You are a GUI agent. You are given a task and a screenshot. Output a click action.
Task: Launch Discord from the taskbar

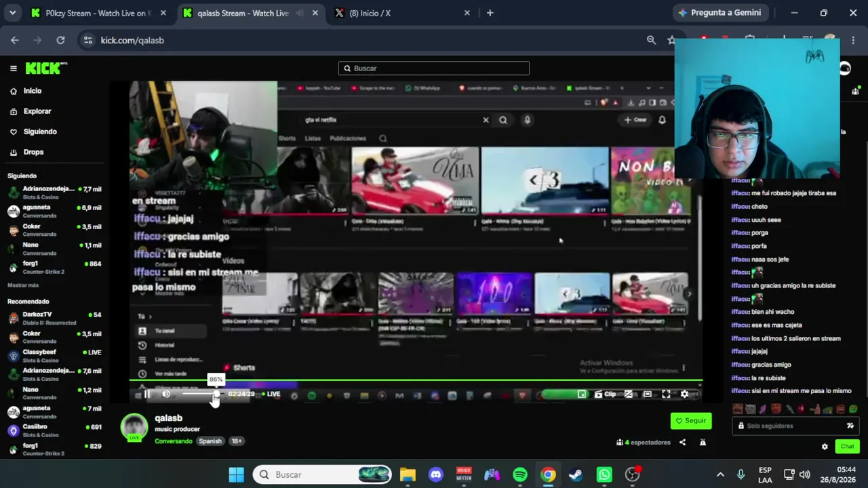(x=435, y=474)
